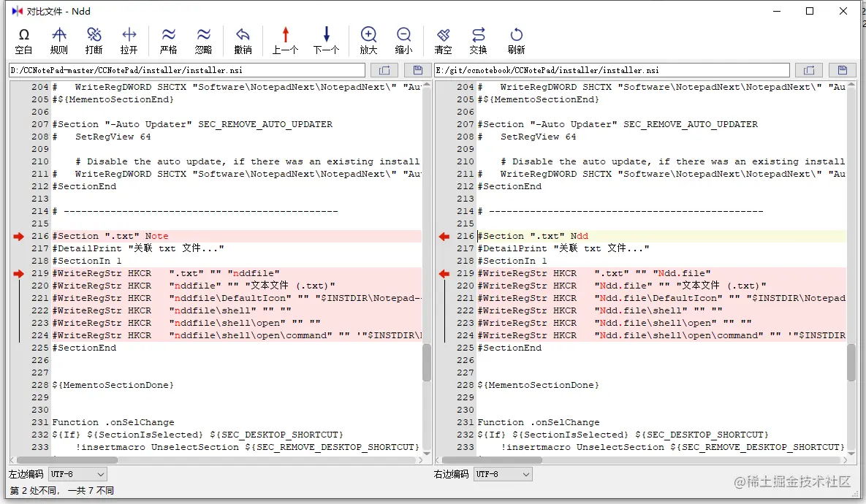Open left file browse icon
The width and height of the screenshot is (866, 504).
pyautogui.click(x=384, y=70)
